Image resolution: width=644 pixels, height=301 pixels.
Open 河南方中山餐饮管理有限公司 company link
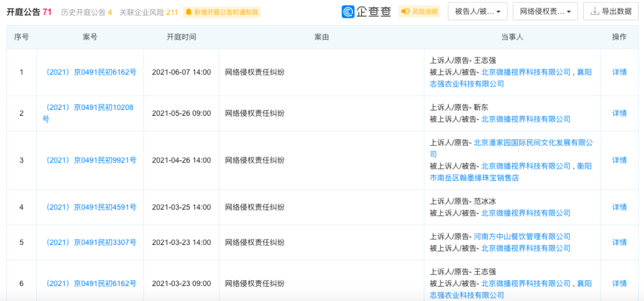pos(522,236)
